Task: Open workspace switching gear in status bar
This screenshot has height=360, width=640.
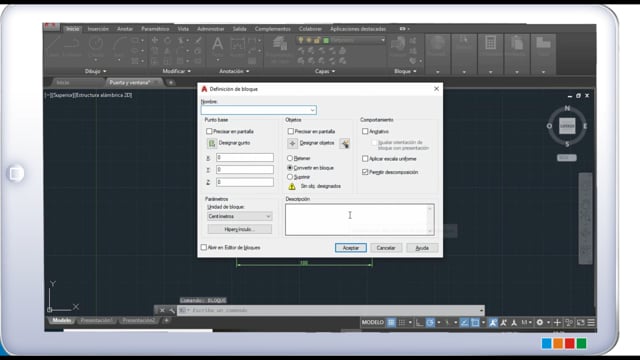Action: click(x=540, y=322)
